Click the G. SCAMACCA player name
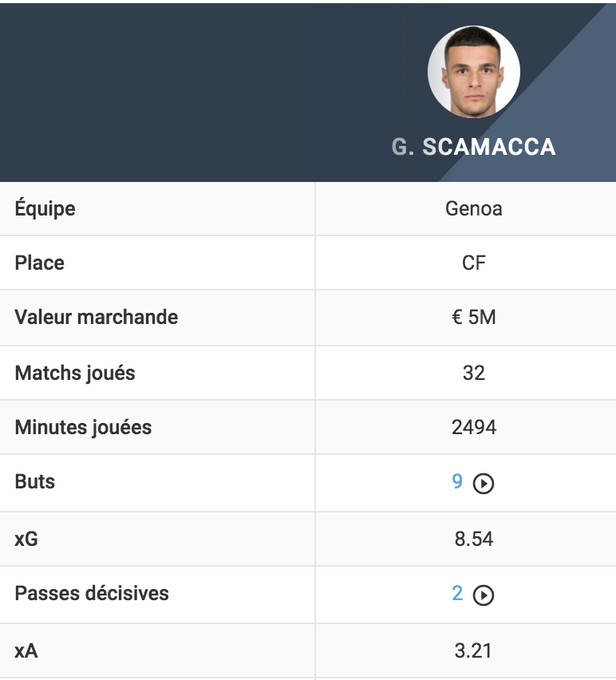Viewport: 616px width, 680px height. [473, 147]
